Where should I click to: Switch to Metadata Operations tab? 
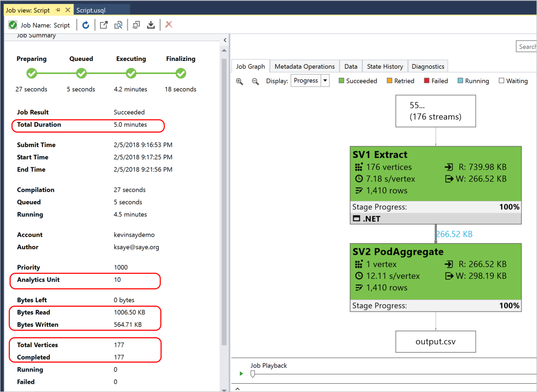click(304, 66)
